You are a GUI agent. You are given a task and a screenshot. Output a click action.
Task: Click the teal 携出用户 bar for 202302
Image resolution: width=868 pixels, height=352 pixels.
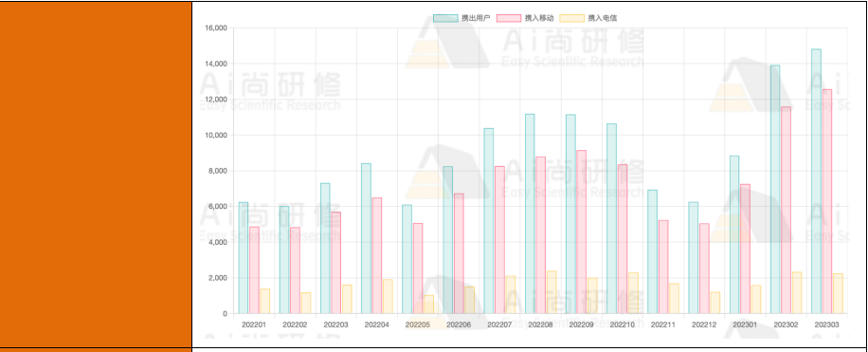[775, 190]
